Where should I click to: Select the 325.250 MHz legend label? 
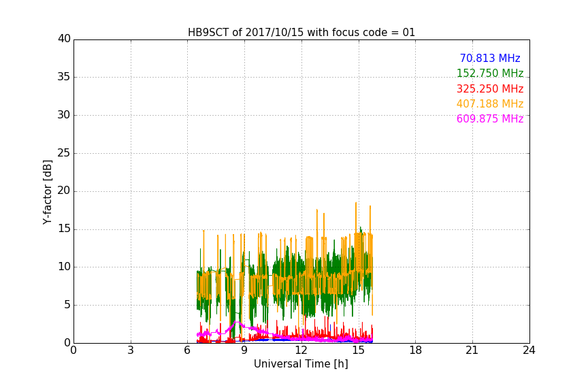[x=490, y=89]
